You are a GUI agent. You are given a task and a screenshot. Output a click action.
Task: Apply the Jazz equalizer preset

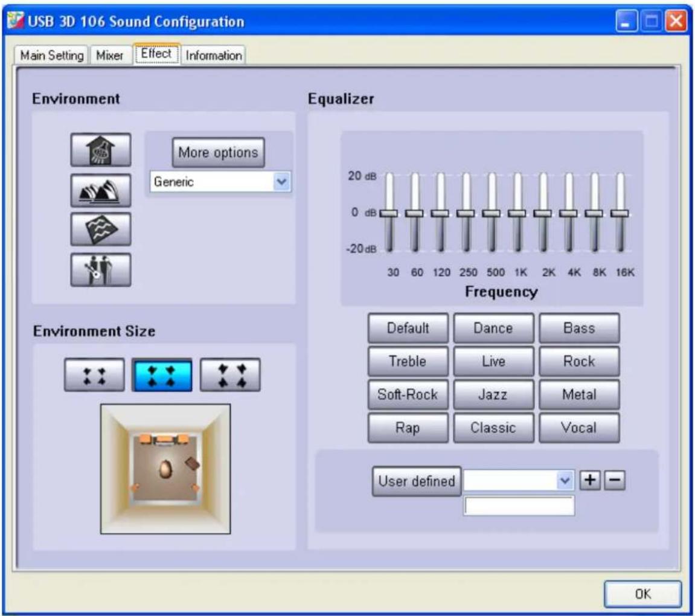493,394
